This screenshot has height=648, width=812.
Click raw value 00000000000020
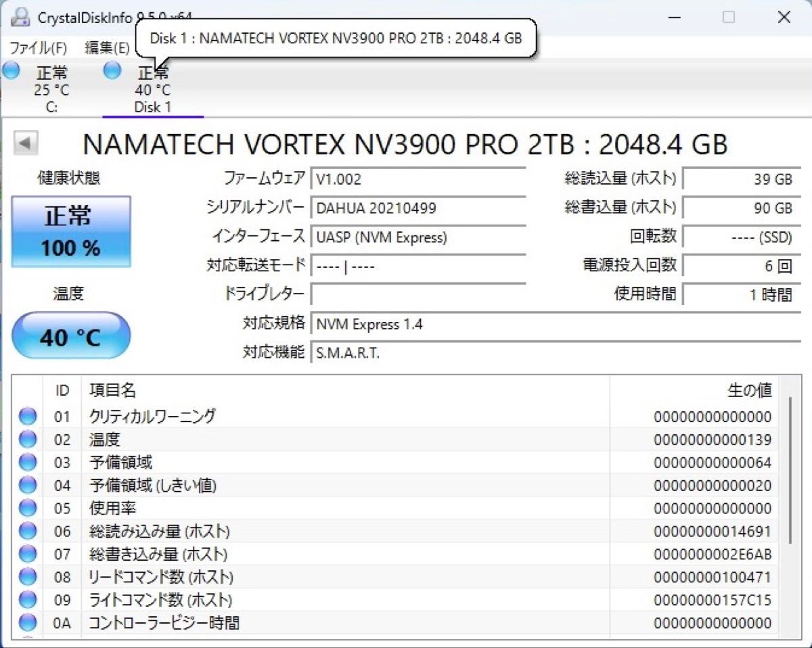point(713,486)
